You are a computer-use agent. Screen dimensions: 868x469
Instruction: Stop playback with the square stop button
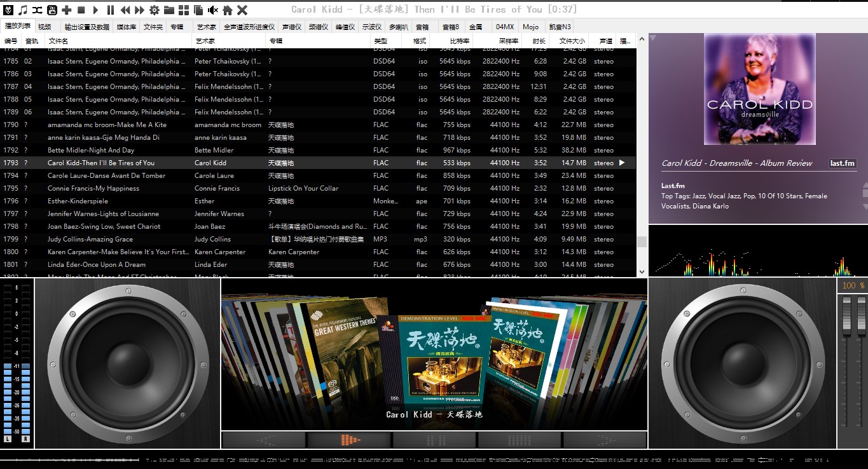click(x=81, y=10)
